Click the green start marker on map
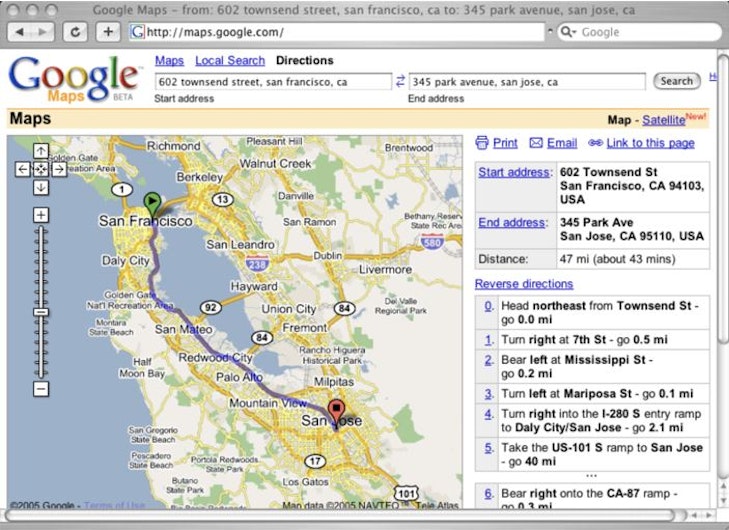This screenshot has height=530, width=729. tap(152, 204)
